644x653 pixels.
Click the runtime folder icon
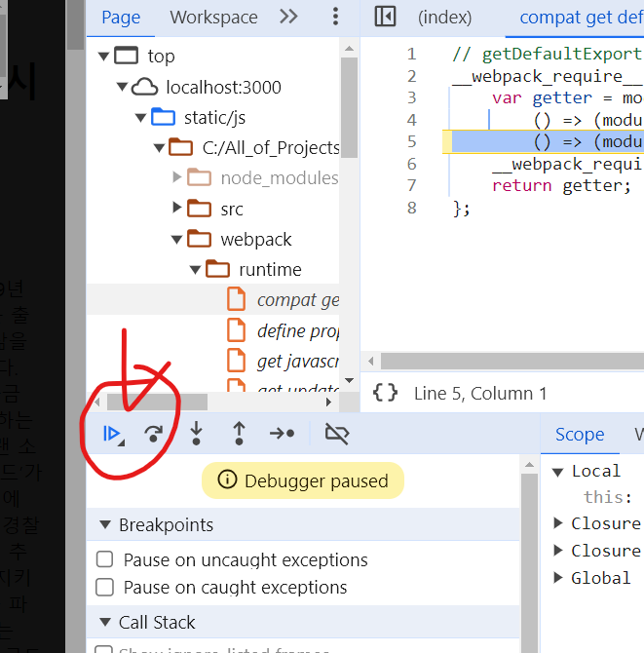(217, 269)
